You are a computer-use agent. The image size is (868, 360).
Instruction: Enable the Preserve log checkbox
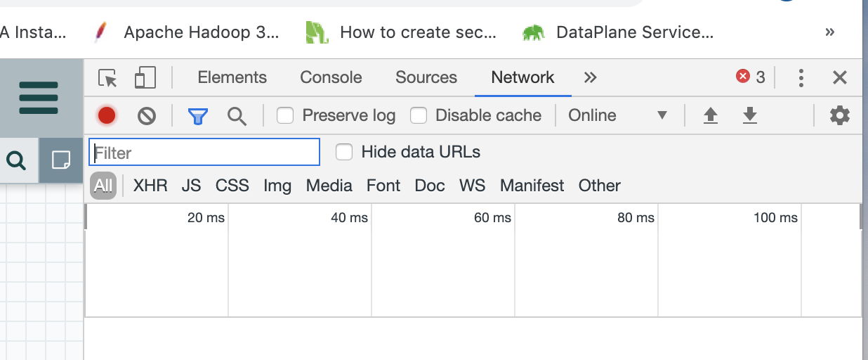click(x=284, y=115)
